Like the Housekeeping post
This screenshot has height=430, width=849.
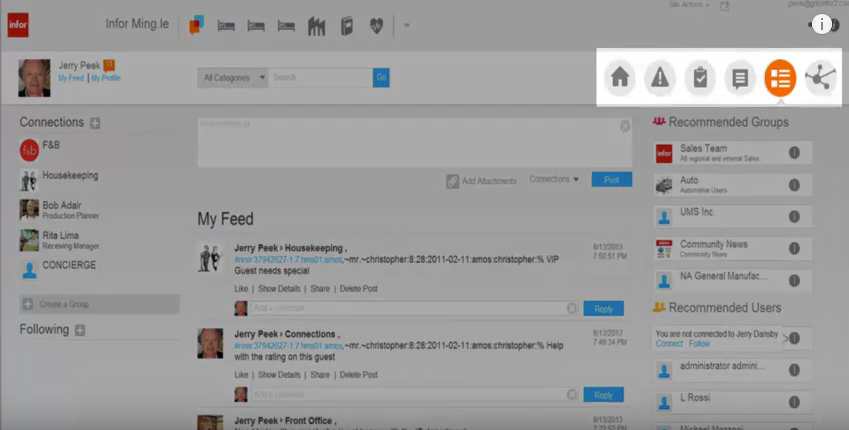pos(241,289)
